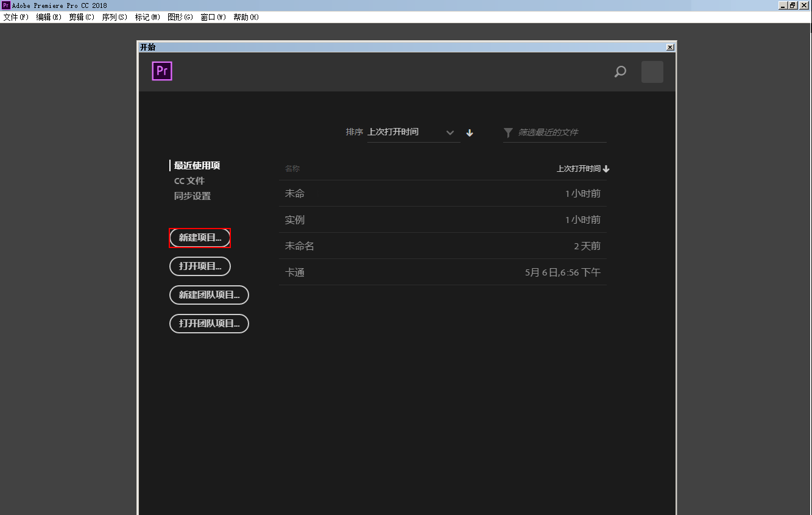
Task: Sort by 上次打开时间 column header
Action: (x=583, y=169)
